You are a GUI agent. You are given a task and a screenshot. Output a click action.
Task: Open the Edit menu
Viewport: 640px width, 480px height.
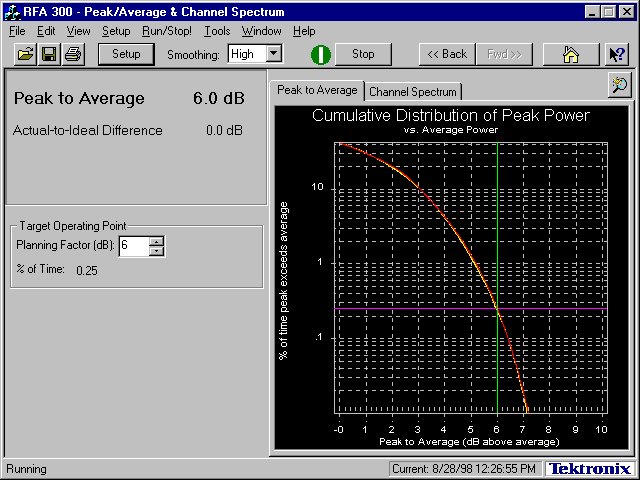tap(46, 31)
